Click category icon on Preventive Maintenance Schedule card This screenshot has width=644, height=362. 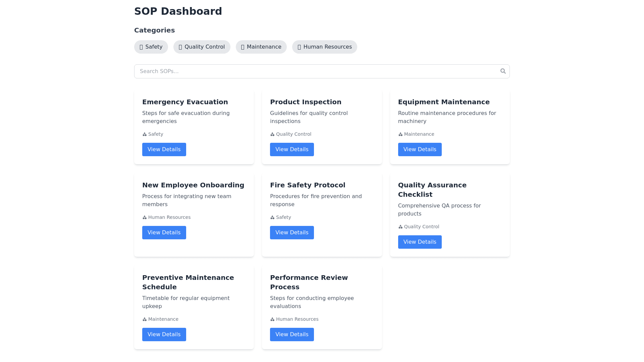click(x=145, y=319)
